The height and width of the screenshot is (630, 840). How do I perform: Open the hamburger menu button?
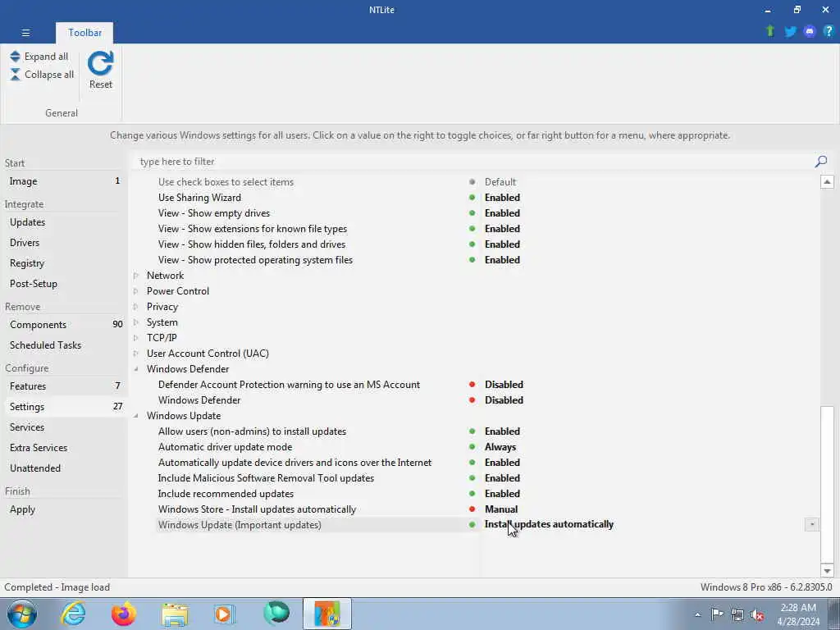tap(25, 33)
